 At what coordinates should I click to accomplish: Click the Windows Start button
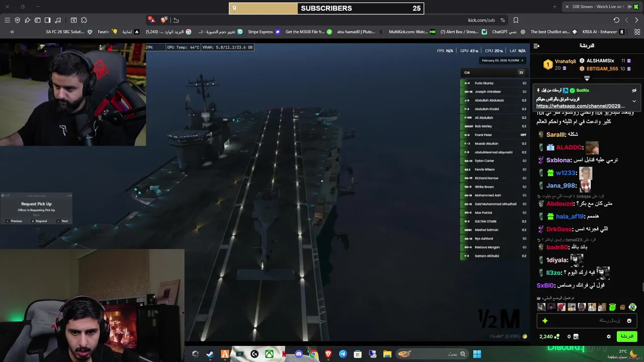[477, 354]
